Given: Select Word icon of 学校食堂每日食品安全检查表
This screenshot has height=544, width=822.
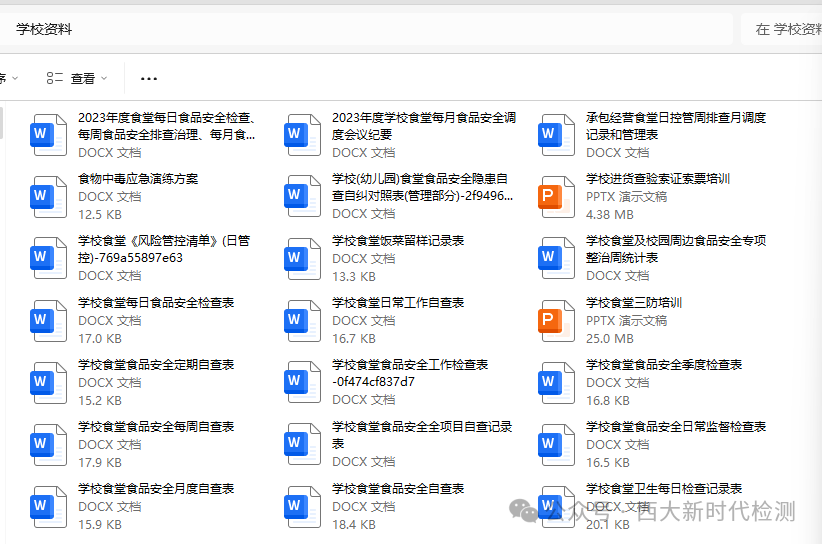Looking at the screenshot, I should (48, 320).
